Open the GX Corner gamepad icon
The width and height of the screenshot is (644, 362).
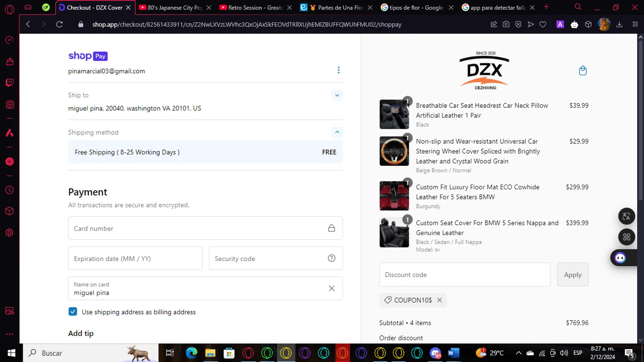[x=28, y=7]
